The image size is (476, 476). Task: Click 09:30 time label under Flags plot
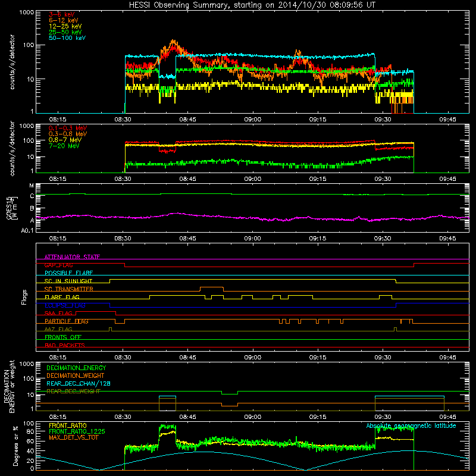point(383,358)
